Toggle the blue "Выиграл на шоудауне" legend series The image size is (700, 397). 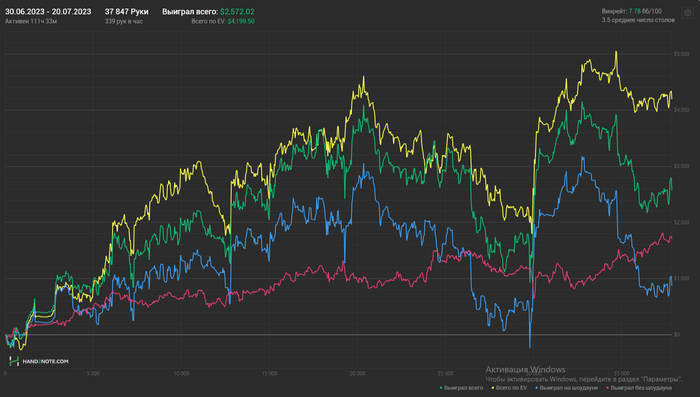click(567, 388)
